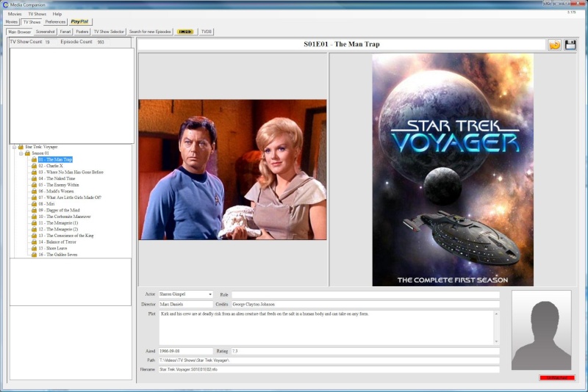The height and width of the screenshot is (392, 588).
Task: Save episode details with floppy disk icon
Action: point(570,45)
